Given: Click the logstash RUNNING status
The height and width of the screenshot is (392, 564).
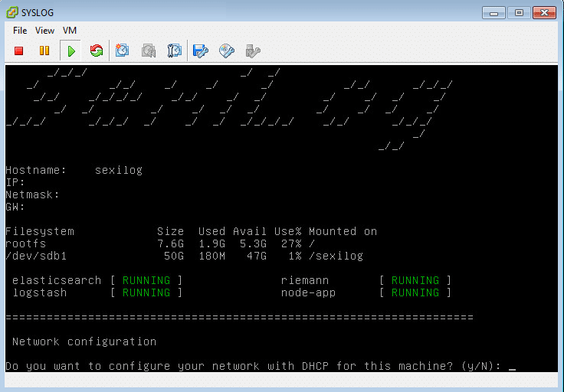Looking at the screenshot, I should tap(146, 292).
